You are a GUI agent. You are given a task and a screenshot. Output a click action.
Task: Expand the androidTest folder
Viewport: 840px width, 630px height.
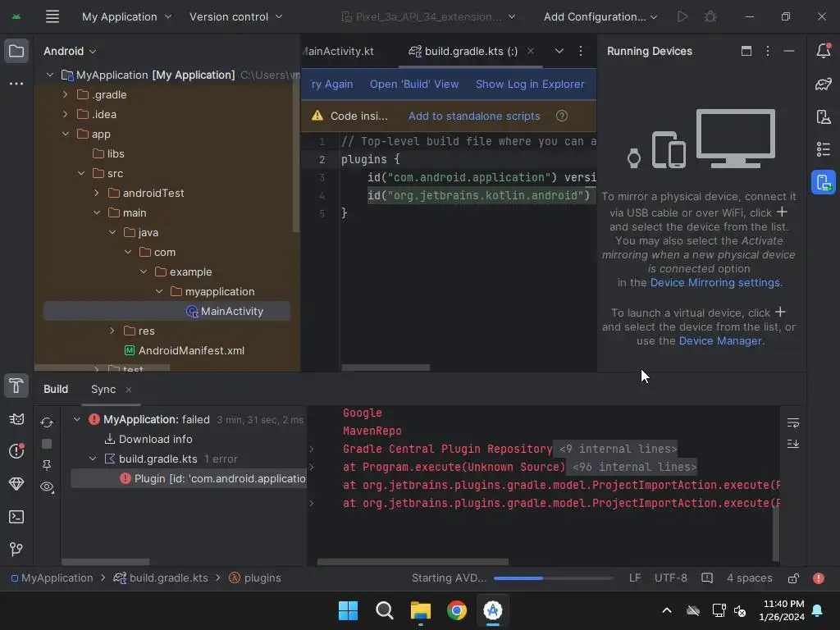tap(97, 193)
